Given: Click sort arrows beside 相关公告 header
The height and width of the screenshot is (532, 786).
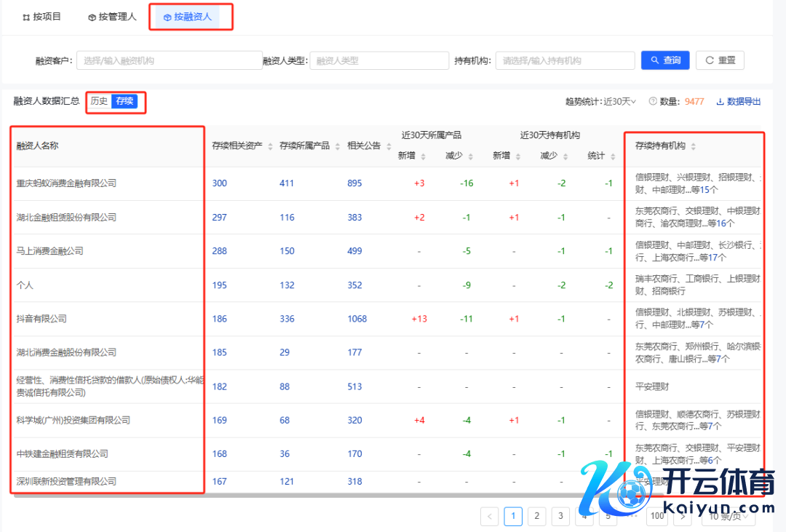Looking at the screenshot, I should tap(388, 146).
